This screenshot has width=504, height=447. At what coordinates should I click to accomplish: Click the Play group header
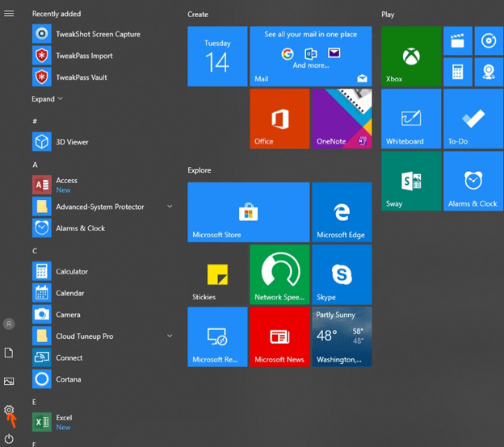[x=388, y=15]
